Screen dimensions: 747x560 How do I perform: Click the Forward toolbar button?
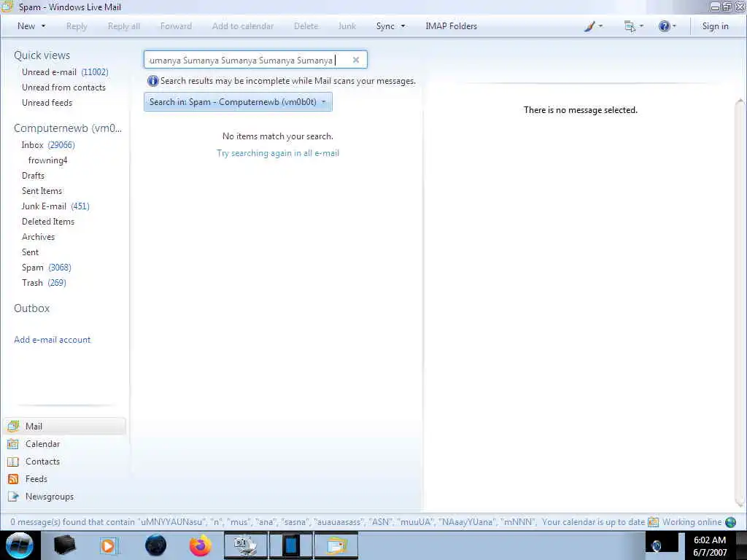[176, 26]
